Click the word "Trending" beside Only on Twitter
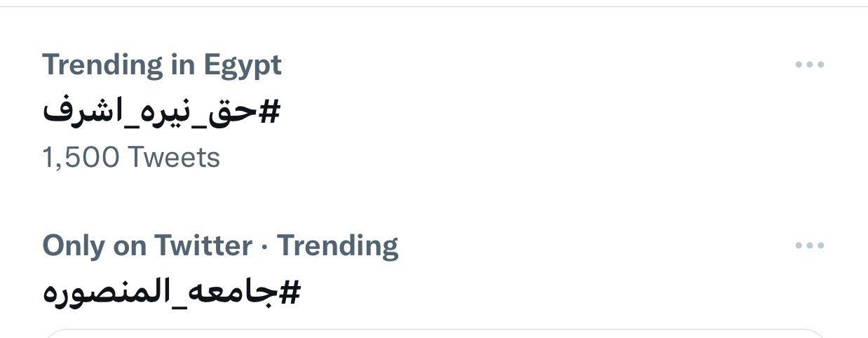The width and height of the screenshot is (868, 338). coord(337,246)
